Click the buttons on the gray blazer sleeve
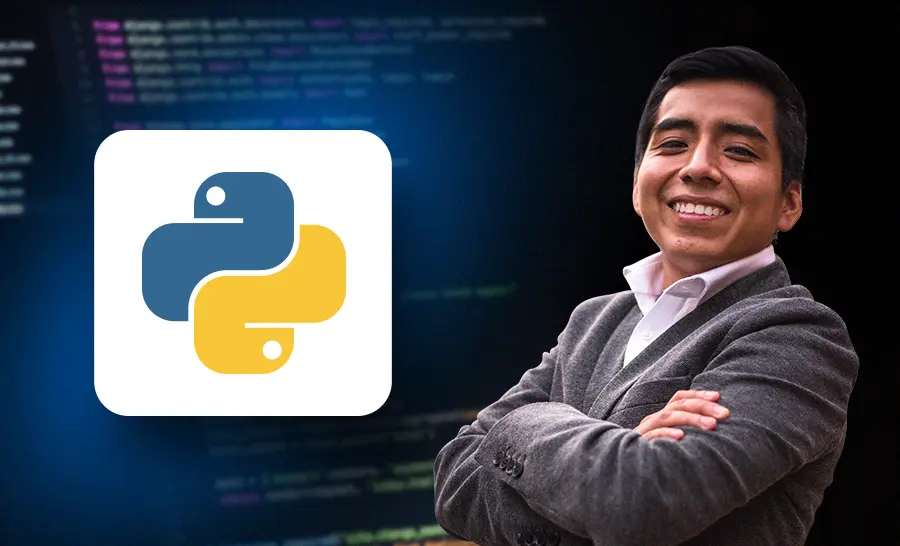900x546 pixels. pyautogui.click(x=509, y=462)
